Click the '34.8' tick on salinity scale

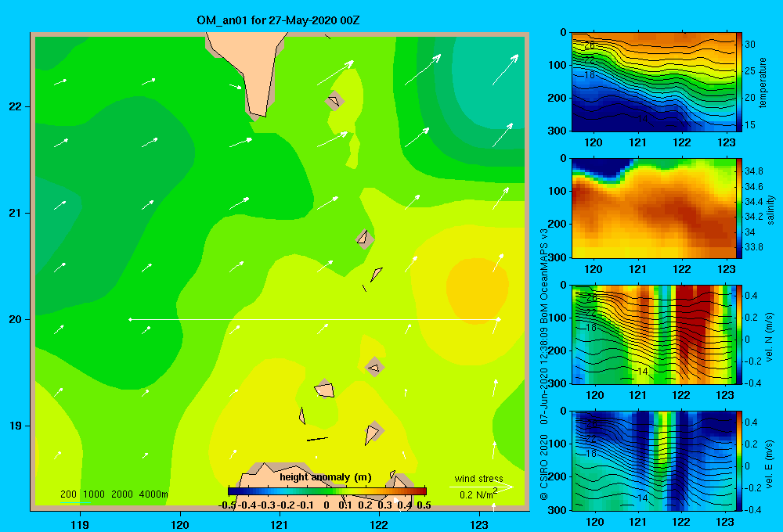click(753, 171)
